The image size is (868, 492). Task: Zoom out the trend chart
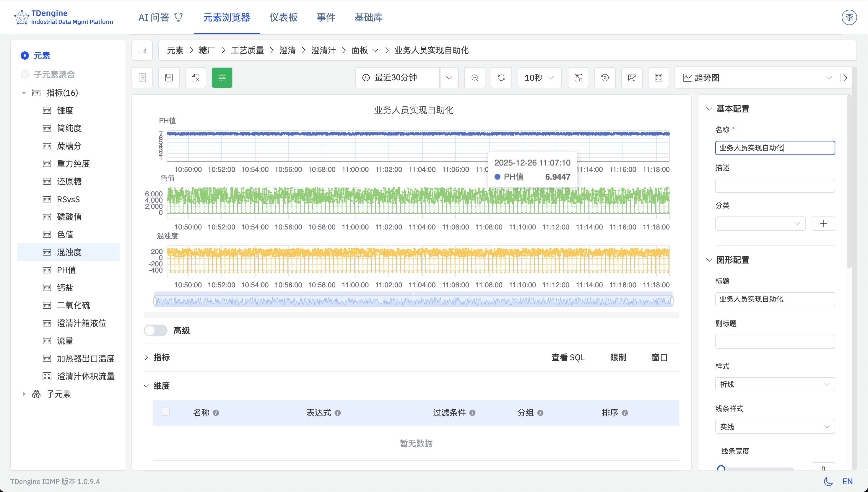pos(474,77)
